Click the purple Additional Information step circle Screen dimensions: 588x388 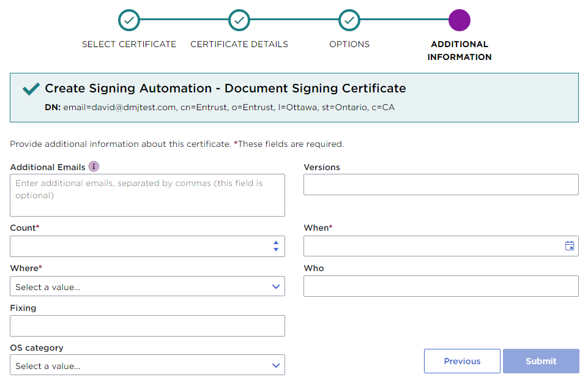(x=460, y=20)
